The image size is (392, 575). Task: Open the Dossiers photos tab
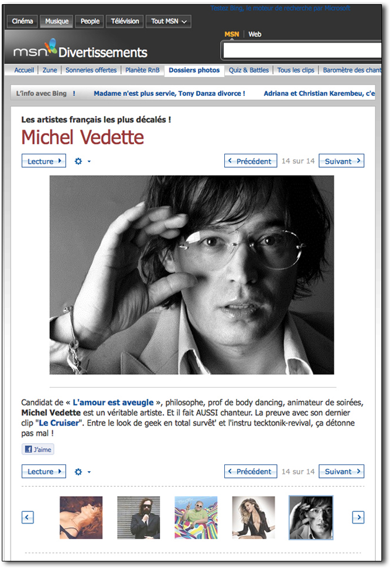point(194,70)
